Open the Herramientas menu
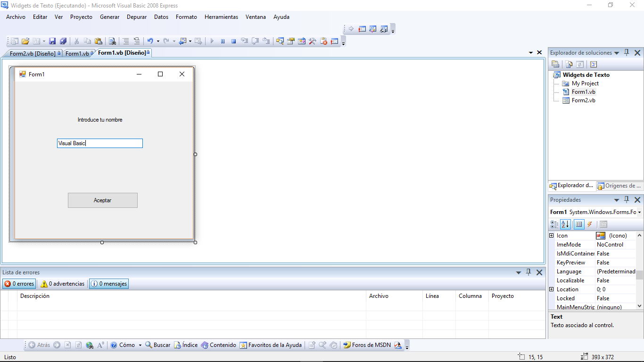 [221, 16]
